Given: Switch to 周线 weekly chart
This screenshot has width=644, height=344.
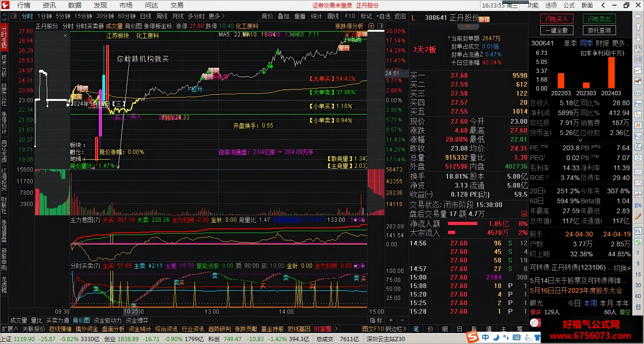Looking at the screenshot, I should (162, 16).
